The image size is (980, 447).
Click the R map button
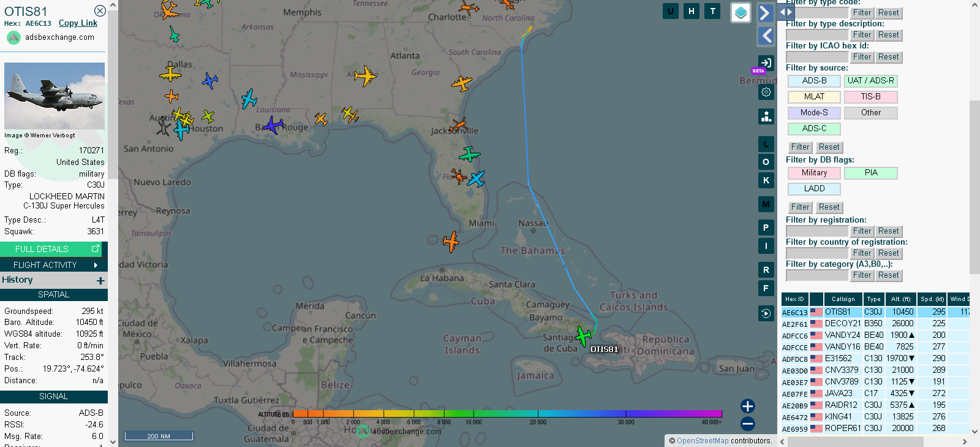tap(766, 270)
